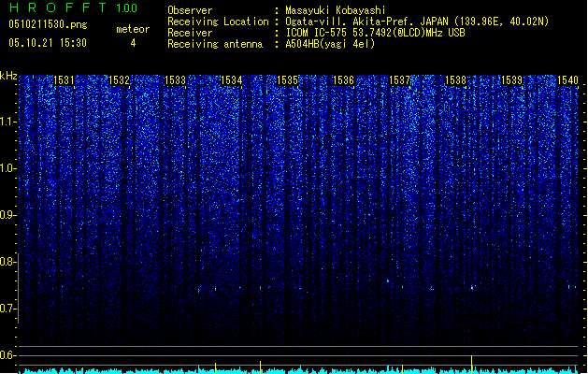
Task: Click the Observer label
Action: (x=190, y=10)
